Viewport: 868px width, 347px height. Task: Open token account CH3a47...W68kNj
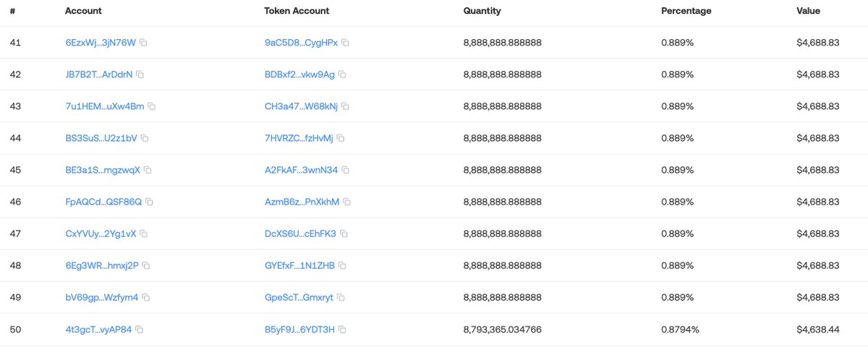pyautogui.click(x=301, y=106)
